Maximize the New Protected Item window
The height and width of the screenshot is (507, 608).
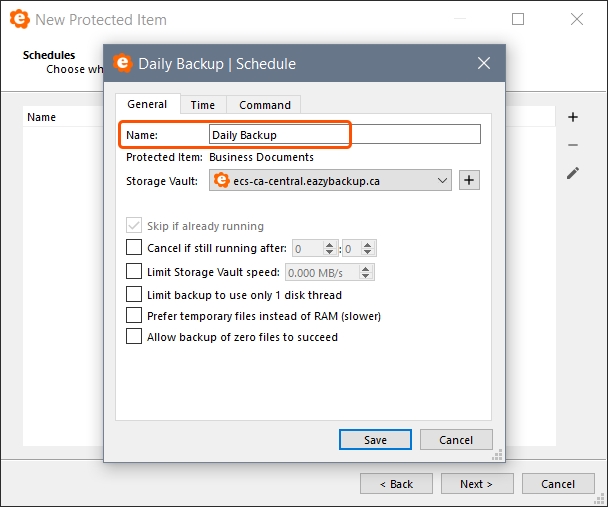tap(518, 19)
